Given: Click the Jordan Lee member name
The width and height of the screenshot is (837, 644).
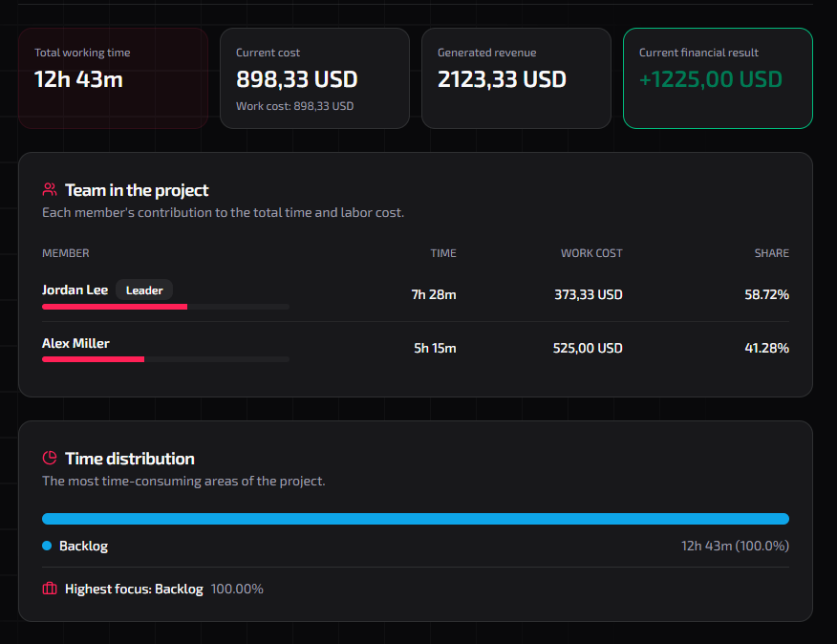Looking at the screenshot, I should click(75, 290).
